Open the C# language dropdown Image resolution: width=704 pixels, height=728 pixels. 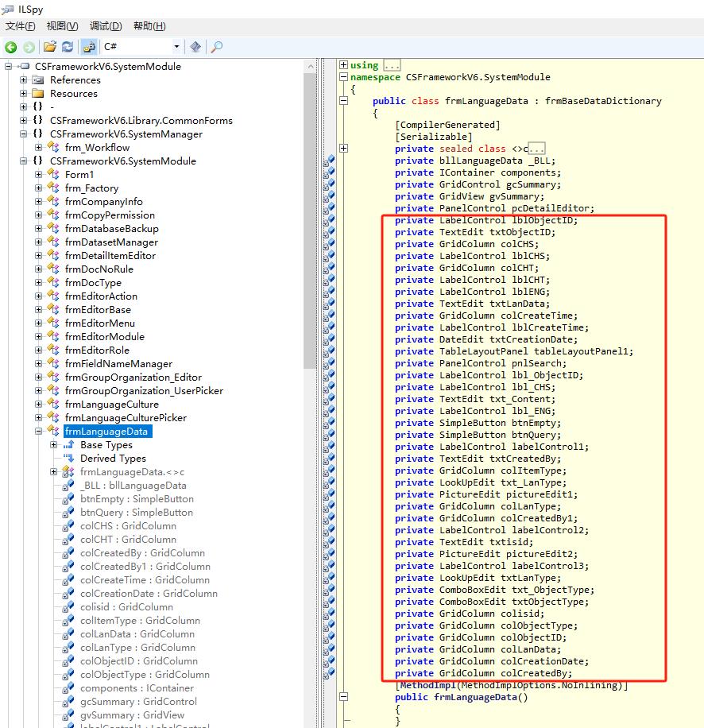point(176,47)
